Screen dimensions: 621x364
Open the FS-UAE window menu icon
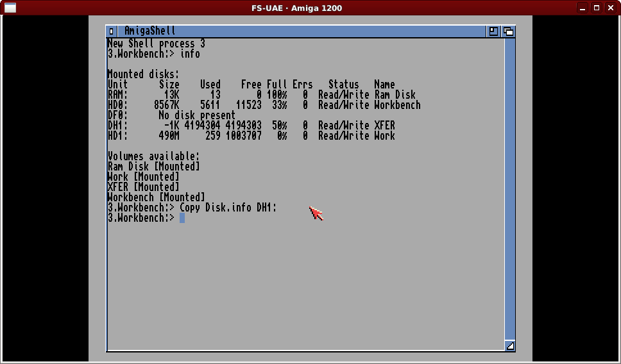10,8
